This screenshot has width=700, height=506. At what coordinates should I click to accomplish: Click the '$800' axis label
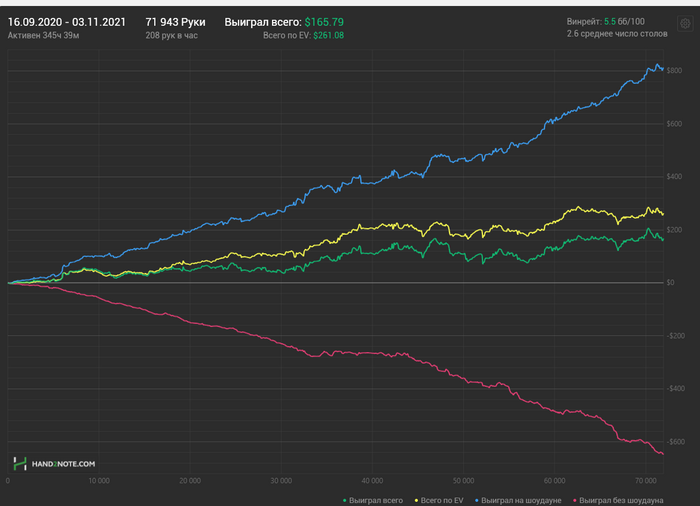click(x=674, y=71)
